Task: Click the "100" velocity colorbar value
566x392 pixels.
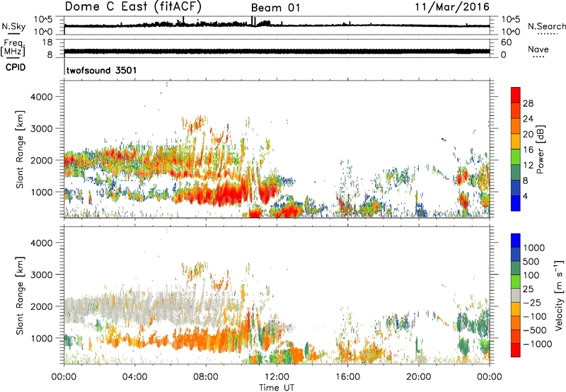Action: [x=533, y=275]
